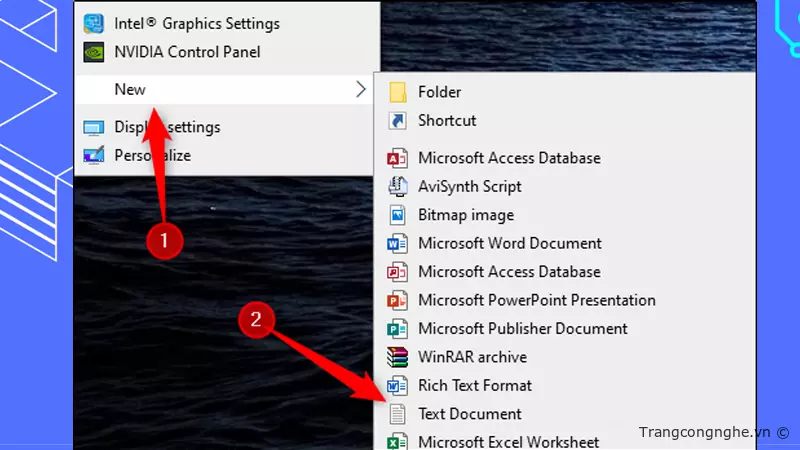
Task: Click the AviSynth Script icon
Action: (398, 186)
